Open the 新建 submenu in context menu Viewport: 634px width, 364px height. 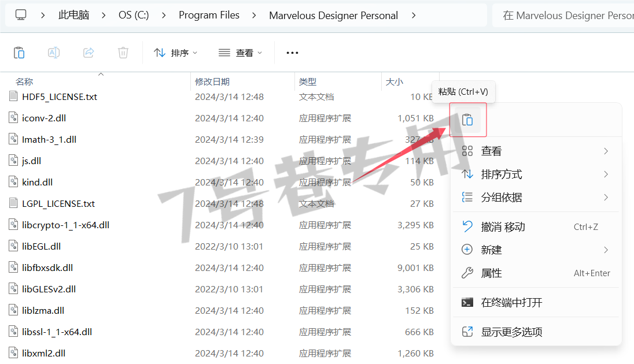(x=536, y=250)
